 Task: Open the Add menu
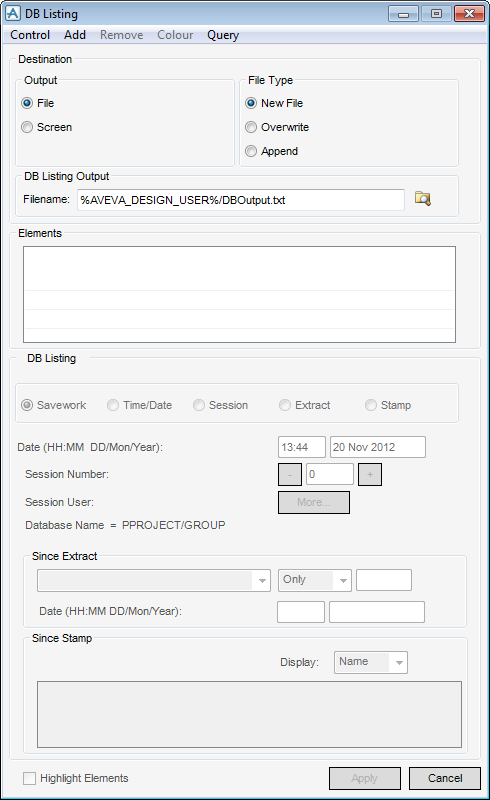click(x=75, y=35)
